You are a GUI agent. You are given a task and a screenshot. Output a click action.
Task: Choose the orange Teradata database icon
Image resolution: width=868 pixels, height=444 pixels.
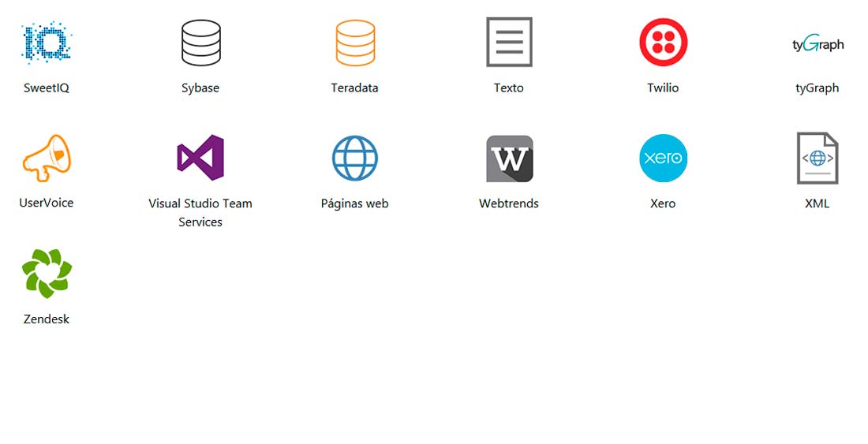click(x=355, y=43)
